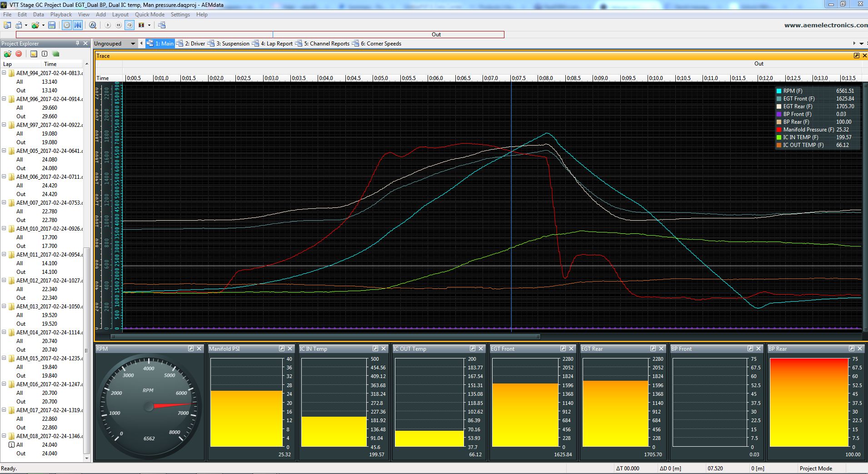Select the 'All' row under AEM_010
The height and width of the screenshot is (474, 868).
42,237
